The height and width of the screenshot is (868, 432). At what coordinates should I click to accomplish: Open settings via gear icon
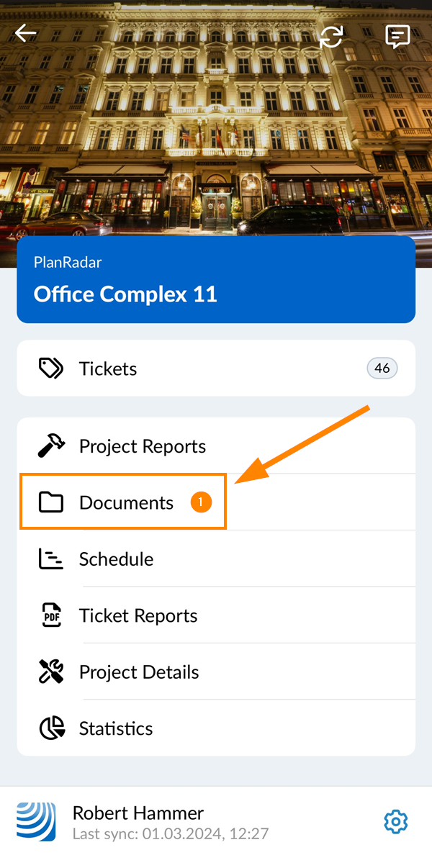point(396,821)
